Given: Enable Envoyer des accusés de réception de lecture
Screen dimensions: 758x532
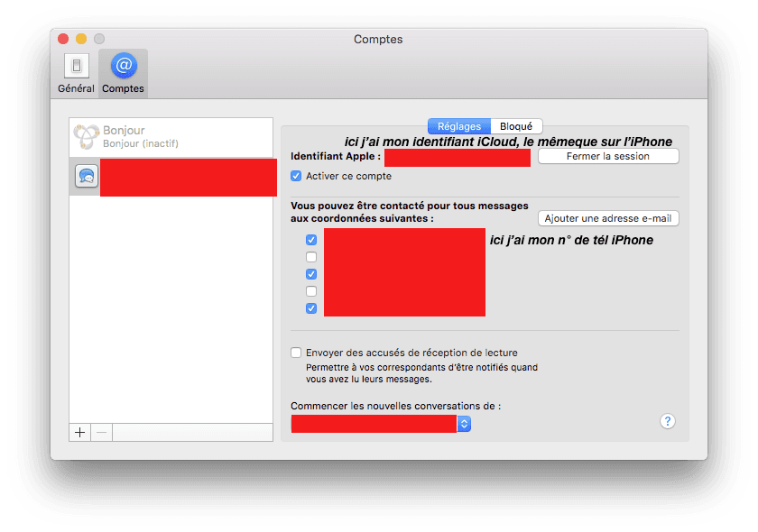Looking at the screenshot, I should click(296, 353).
